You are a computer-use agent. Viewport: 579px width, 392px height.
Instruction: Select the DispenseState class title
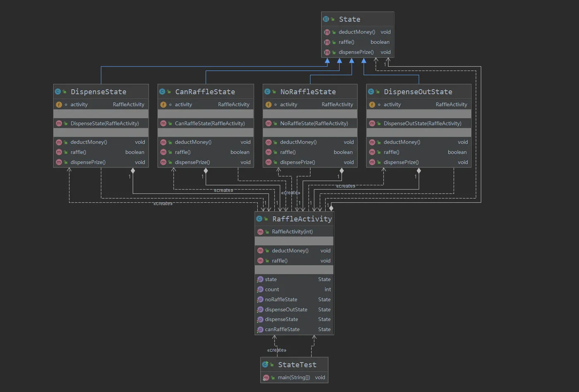point(98,92)
